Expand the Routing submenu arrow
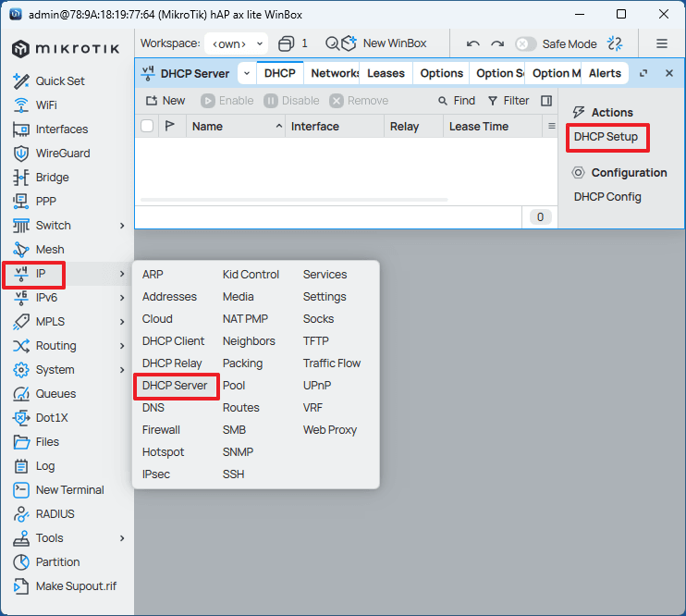Screen dimensions: 686x616 pos(122,346)
